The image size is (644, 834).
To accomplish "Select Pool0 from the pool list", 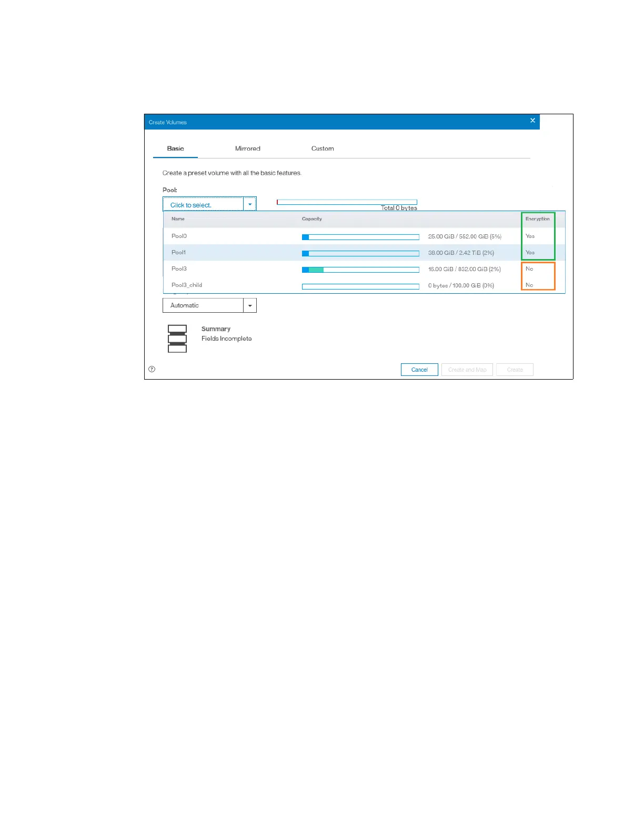I will pyautogui.click(x=364, y=236).
